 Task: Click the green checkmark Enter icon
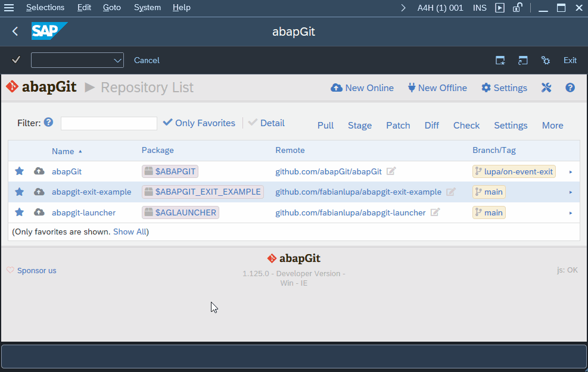[16, 60]
